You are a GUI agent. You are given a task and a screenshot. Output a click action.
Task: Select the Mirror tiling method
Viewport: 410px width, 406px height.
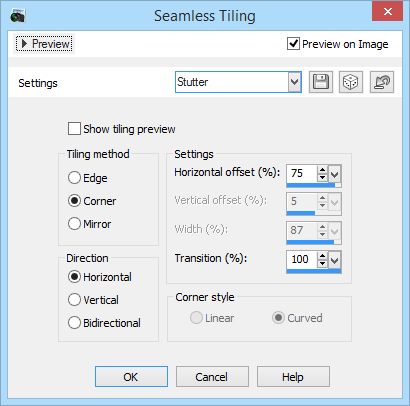tap(74, 224)
